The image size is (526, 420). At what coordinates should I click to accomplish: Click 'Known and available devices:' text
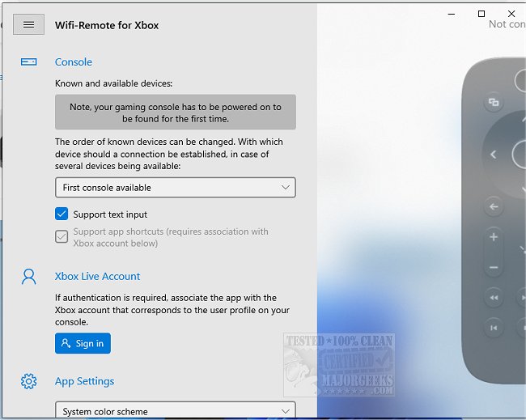click(x=114, y=83)
